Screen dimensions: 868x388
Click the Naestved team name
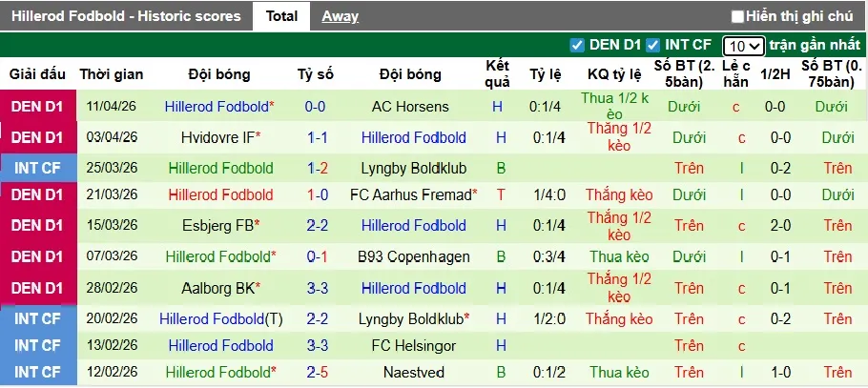410,372
